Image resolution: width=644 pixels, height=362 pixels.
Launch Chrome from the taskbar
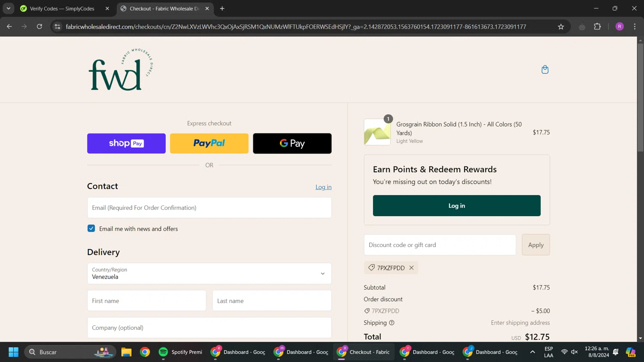tap(145, 352)
